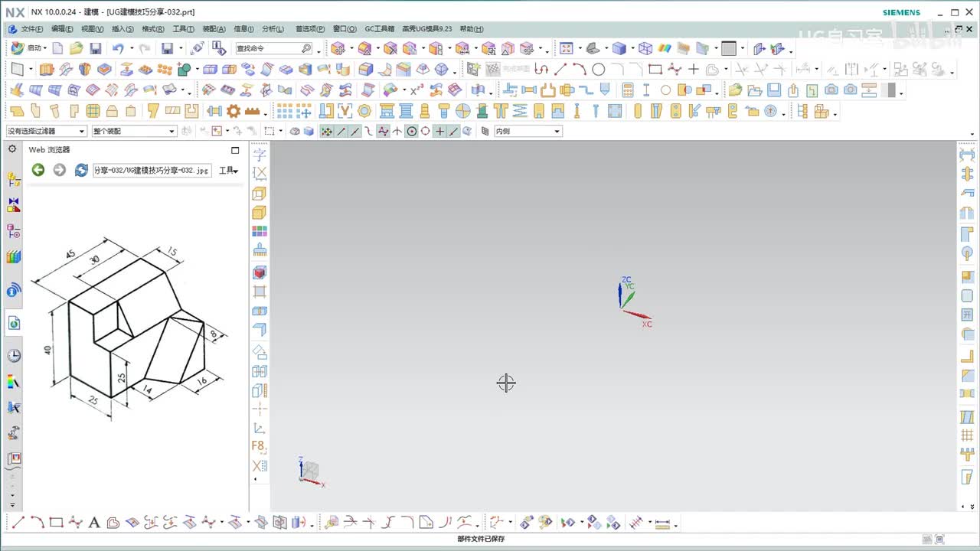The width and height of the screenshot is (980, 551).
Task: Open the Web browser tab in resource bar
Action: pyautogui.click(x=13, y=323)
